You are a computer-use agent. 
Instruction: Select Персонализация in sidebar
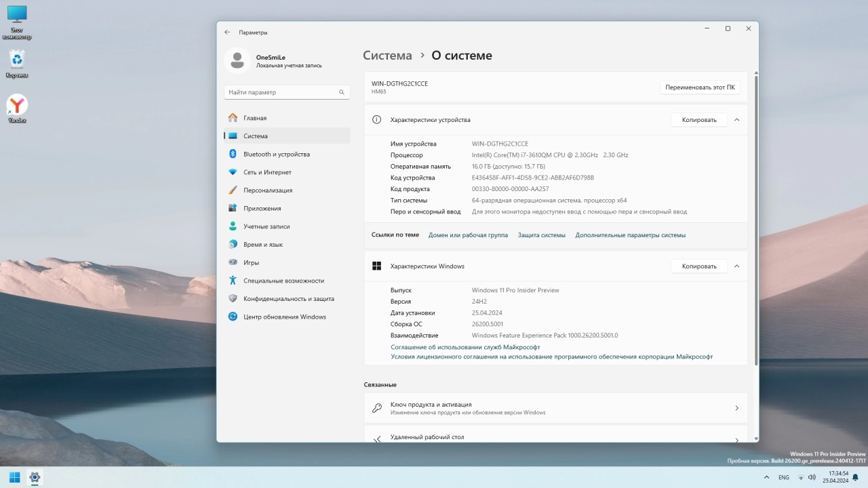click(287, 190)
